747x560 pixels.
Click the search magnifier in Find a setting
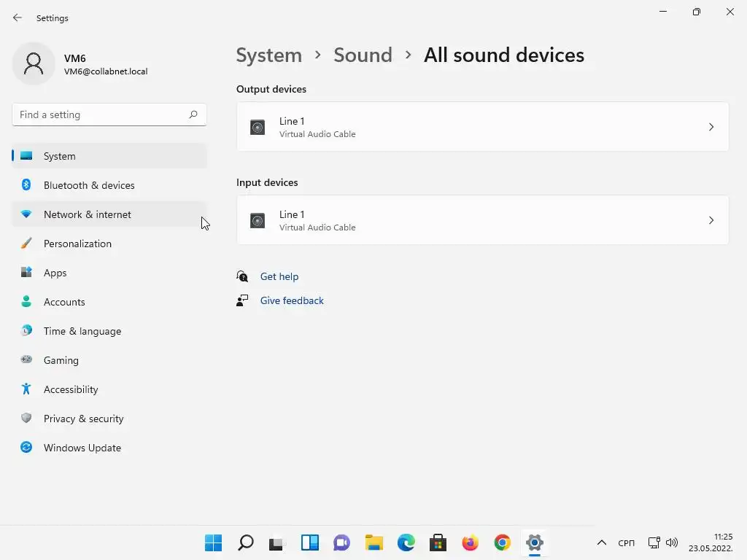tap(193, 114)
